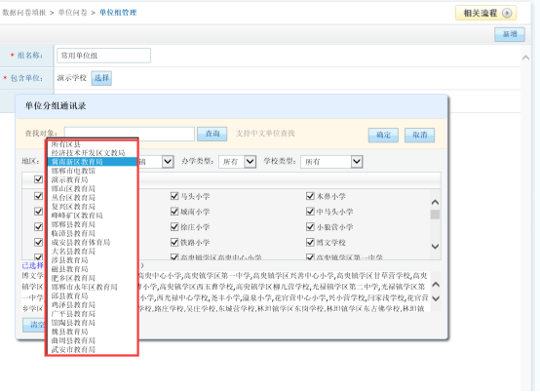
Task: Click school list scroll-down arrow
Action: point(436,247)
